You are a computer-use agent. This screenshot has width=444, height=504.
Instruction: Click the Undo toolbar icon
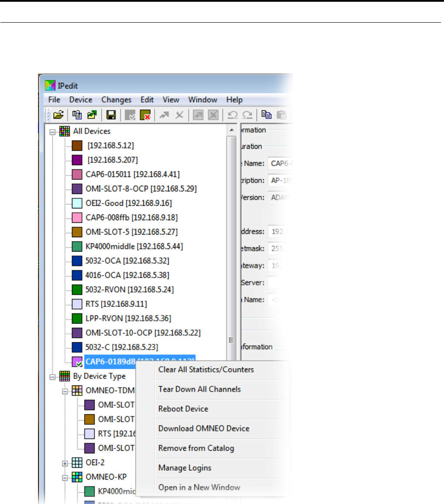(x=232, y=115)
